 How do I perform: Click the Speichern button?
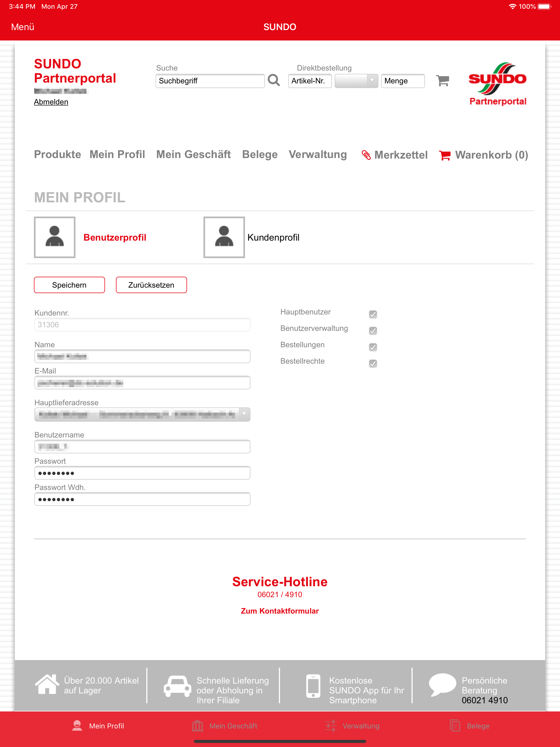point(69,285)
